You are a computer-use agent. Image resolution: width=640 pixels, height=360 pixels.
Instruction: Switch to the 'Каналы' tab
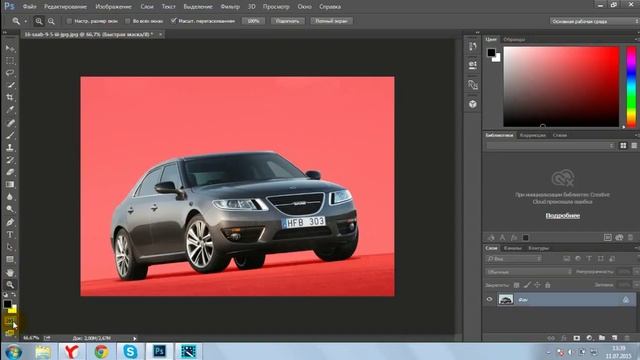[x=512, y=248]
